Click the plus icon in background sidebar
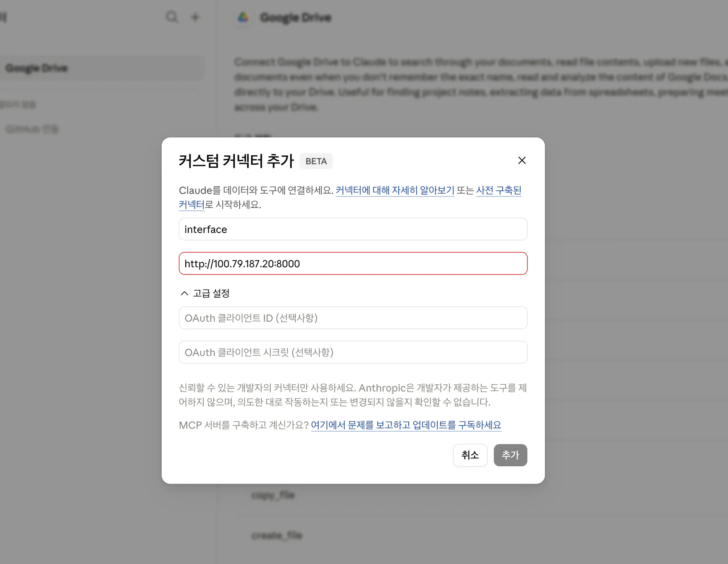This screenshot has width=728, height=564. (x=195, y=17)
